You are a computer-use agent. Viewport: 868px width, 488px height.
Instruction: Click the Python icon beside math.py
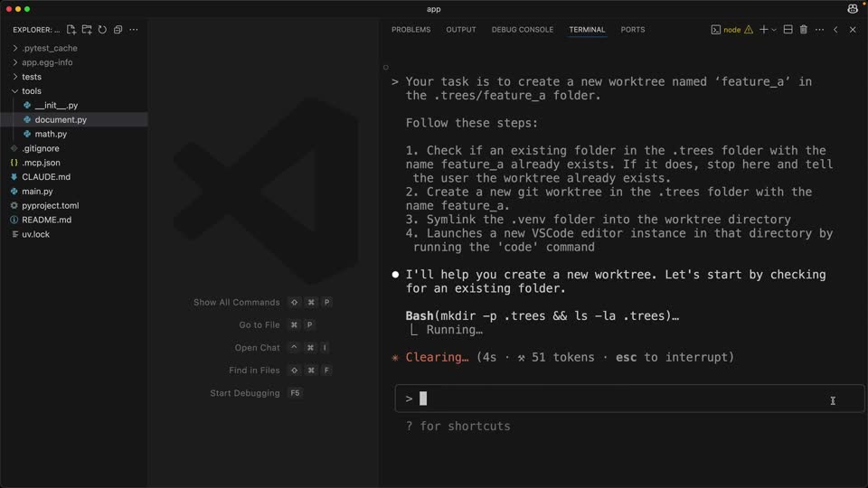pos(27,134)
